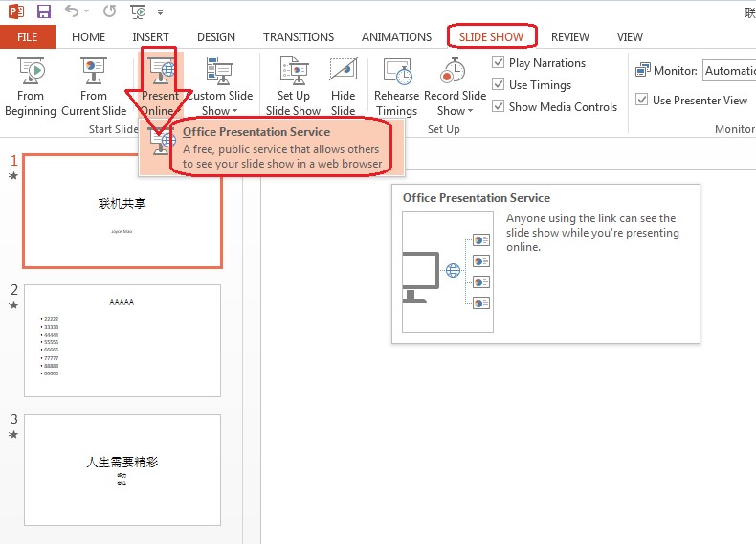Click the Present Online button icon
The width and height of the screenshot is (756, 544).
[161, 71]
